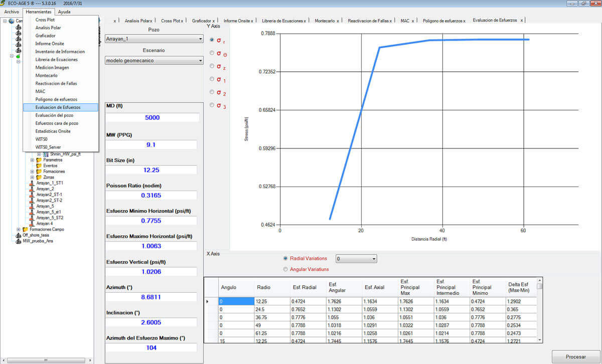This screenshot has width=602, height=364.
Task: Click the Procesar button
Action: click(575, 356)
